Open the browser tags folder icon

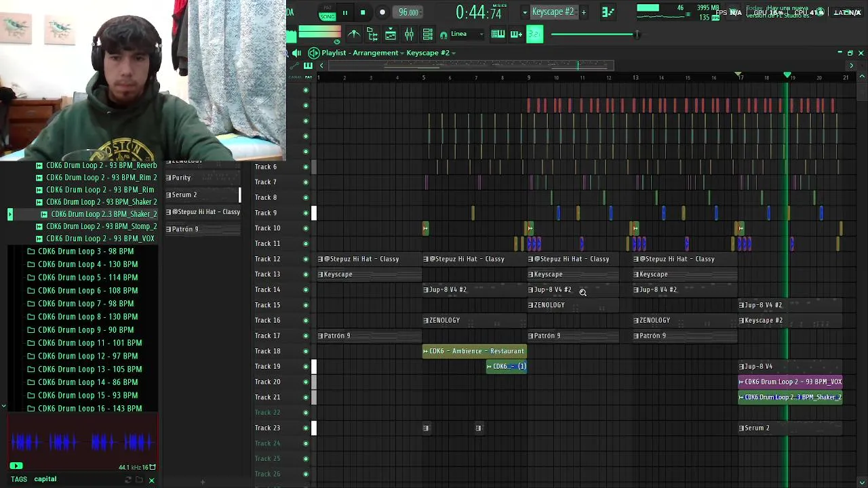[x=139, y=480]
